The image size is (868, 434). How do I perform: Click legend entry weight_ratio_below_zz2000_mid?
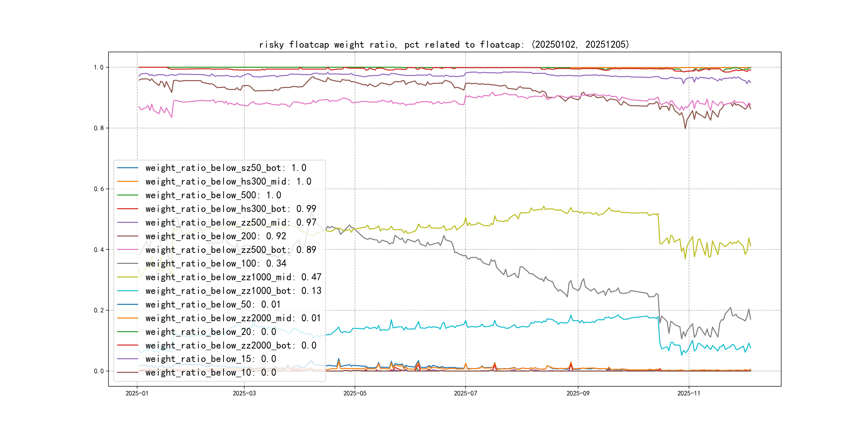(233, 318)
